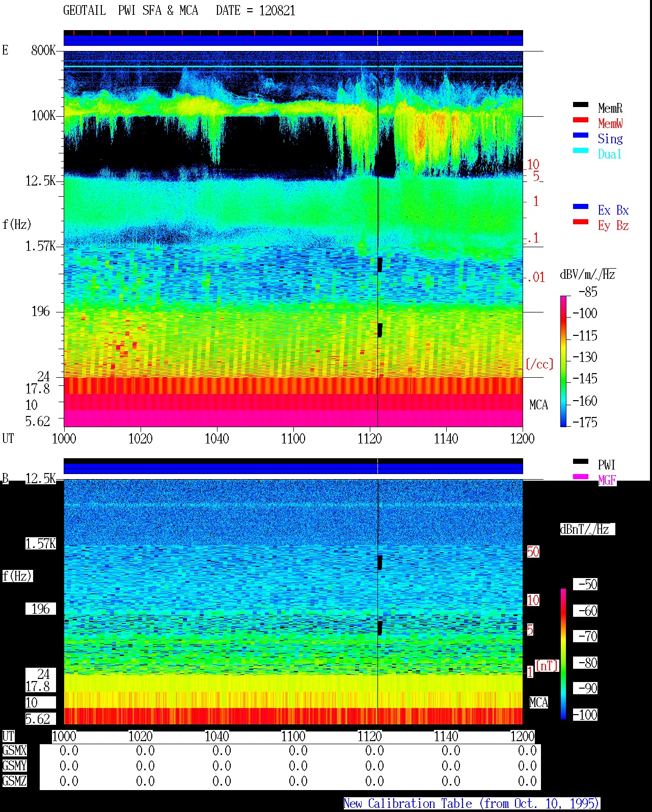Click the GSMY row label
This screenshot has width=652, height=812.
pos(14,766)
